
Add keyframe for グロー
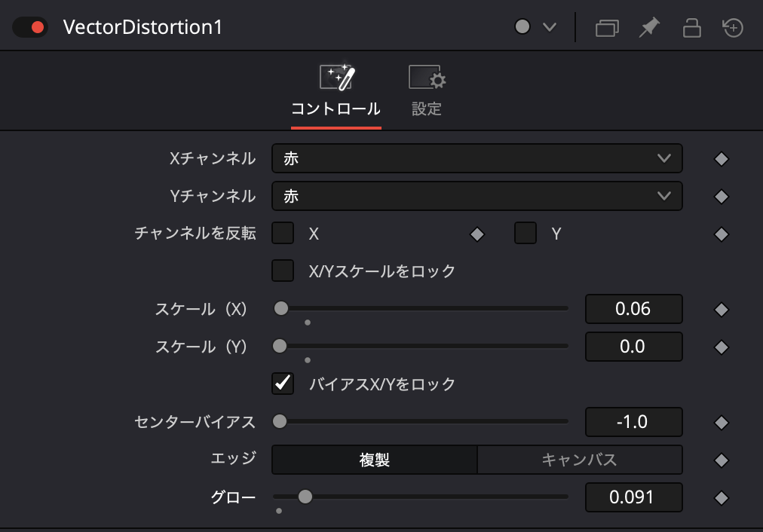[x=721, y=498]
